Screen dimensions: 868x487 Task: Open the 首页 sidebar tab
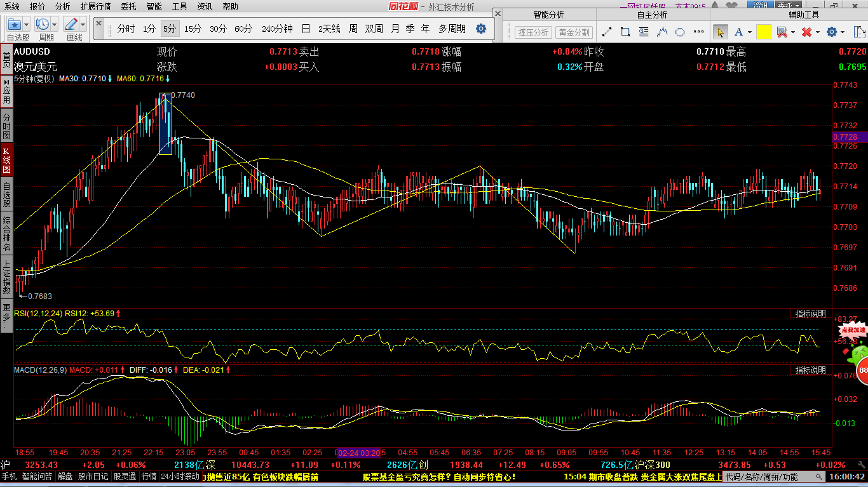(6, 60)
